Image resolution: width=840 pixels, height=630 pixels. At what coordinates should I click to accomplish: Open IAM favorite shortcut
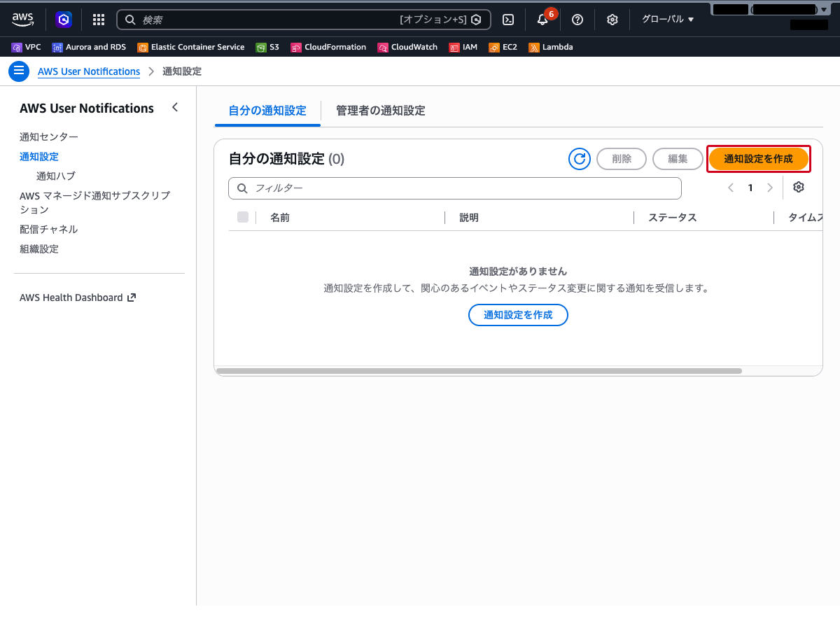point(463,48)
